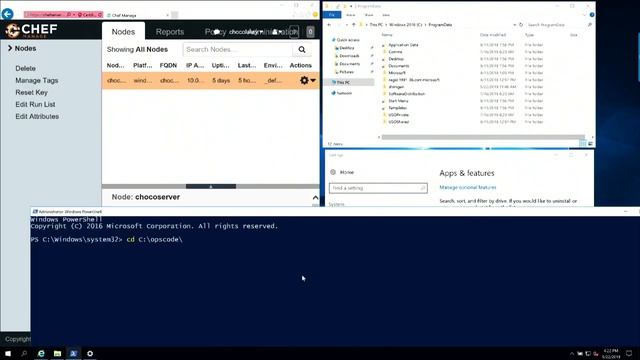
Task: Click the Name column header in Explorer
Action: [386, 35]
